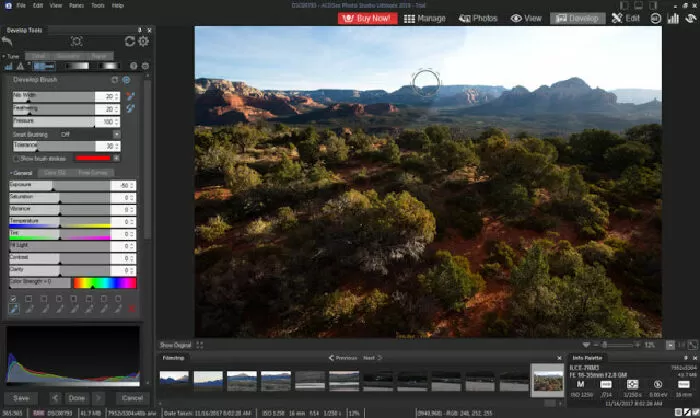This screenshot has width=700, height=418.
Task: Click the undo arrow in Develop Tools
Action: click(7, 41)
